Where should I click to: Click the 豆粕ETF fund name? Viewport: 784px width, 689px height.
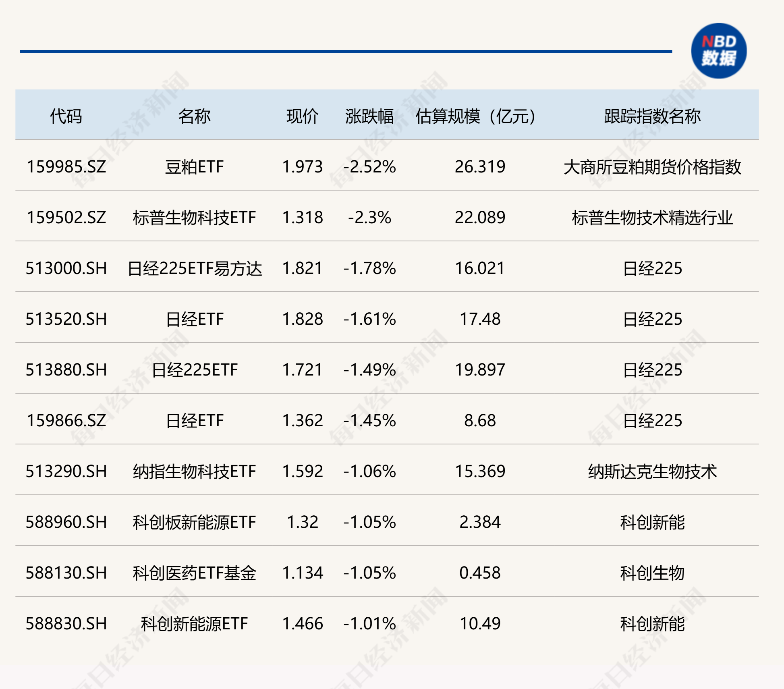pyautogui.click(x=194, y=167)
